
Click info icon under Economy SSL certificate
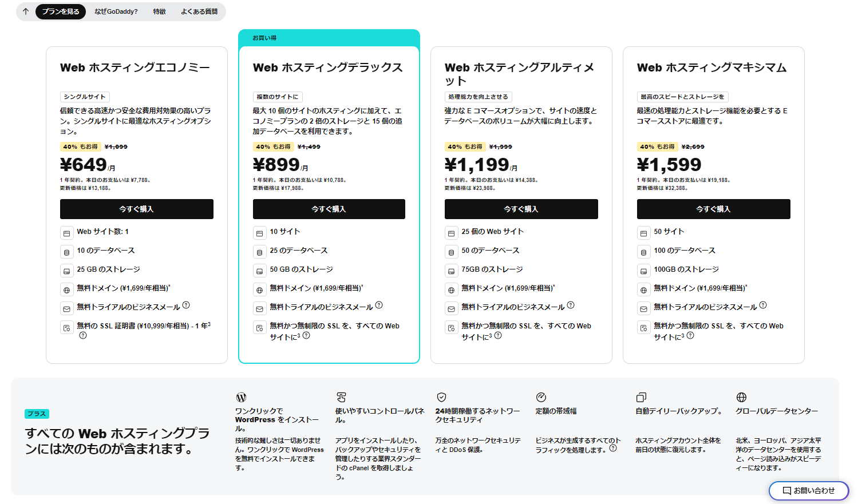tap(83, 336)
